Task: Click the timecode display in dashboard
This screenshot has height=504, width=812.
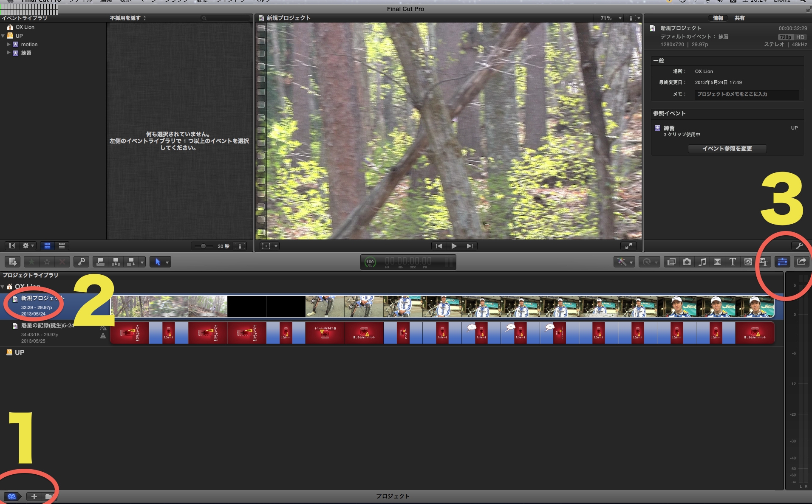Action: [x=408, y=262]
